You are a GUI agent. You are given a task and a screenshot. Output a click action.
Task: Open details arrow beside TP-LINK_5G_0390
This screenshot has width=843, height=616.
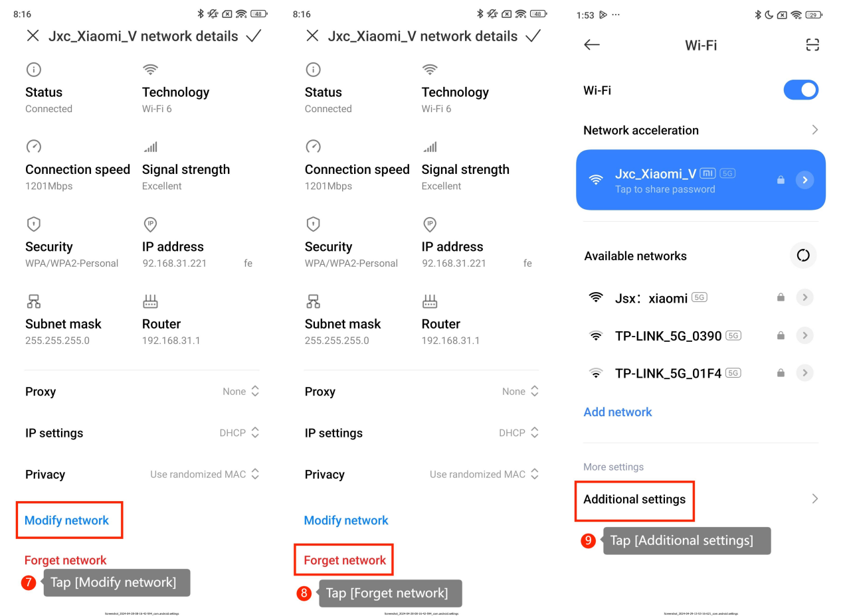pos(804,335)
